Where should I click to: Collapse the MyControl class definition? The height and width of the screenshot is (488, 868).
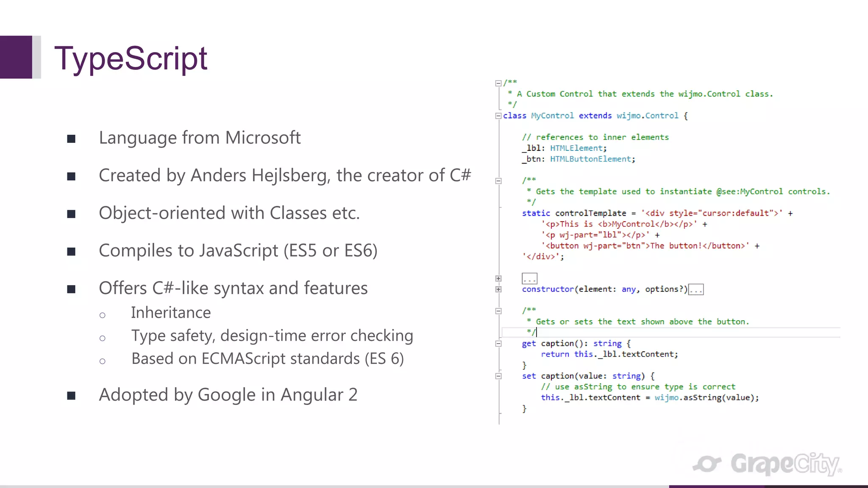[498, 116]
